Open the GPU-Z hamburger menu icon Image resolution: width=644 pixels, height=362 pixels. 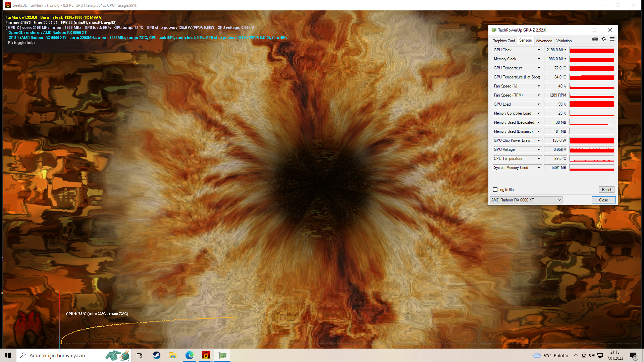pyautogui.click(x=612, y=39)
